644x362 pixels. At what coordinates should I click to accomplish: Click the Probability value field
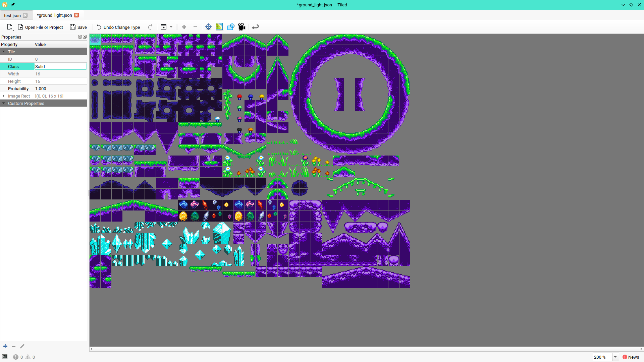point(60,89)
